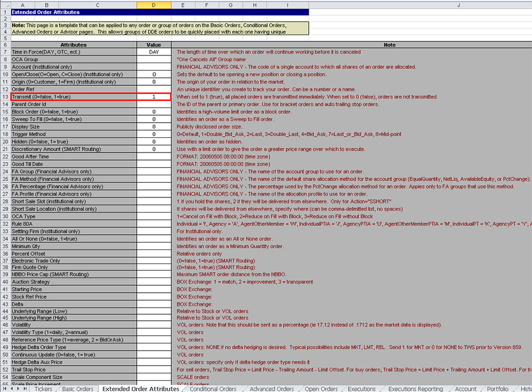This screenshot has height=392, width=532.
Task: Select column A header
Action: click(x=22, y=5)
